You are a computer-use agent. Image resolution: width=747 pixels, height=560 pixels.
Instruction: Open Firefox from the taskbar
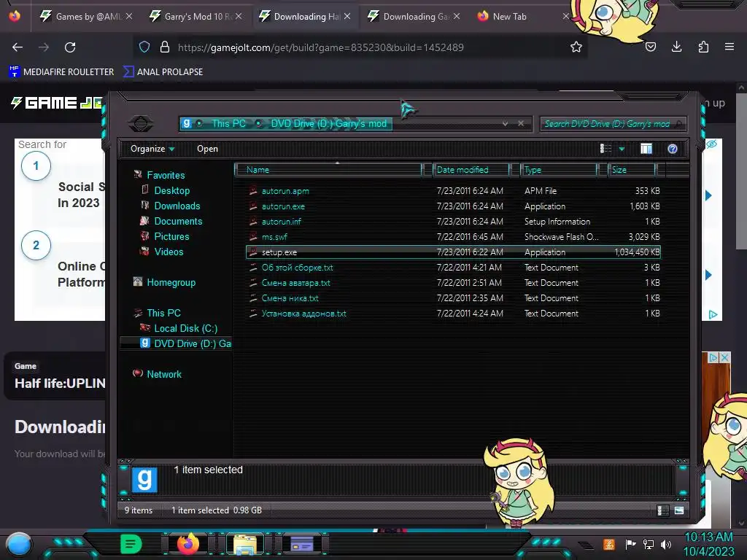click(x=187, y=544)
